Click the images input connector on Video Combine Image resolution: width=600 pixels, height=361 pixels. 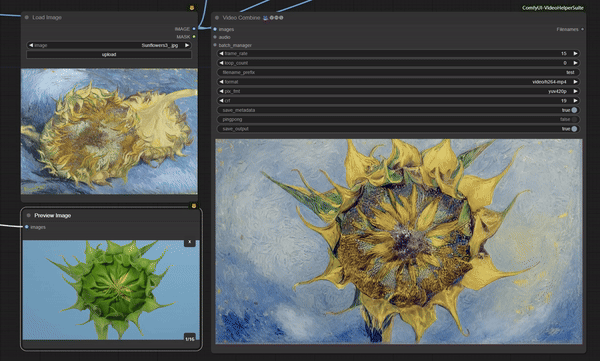coord(215,29)
